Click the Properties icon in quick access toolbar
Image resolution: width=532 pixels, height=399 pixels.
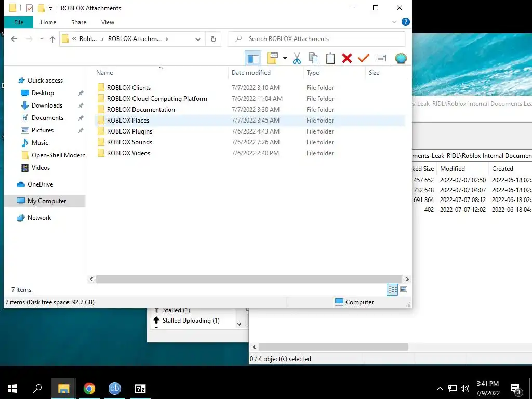(x=30, y=8)
